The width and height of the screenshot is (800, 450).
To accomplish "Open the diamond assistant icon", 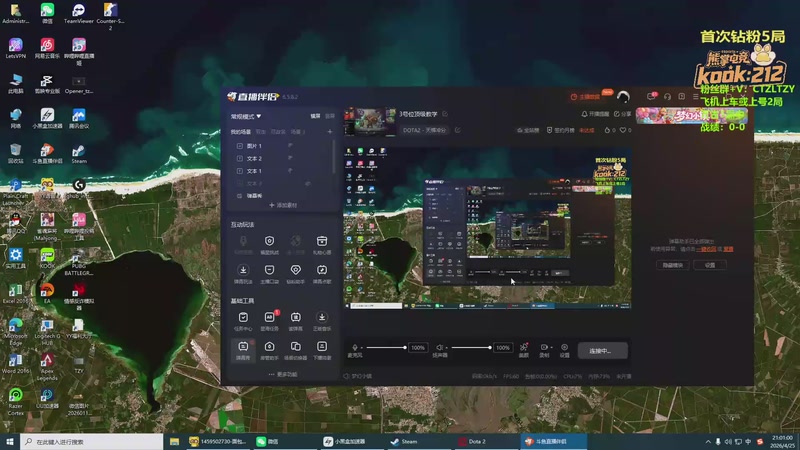I will (x=295, y=273).
